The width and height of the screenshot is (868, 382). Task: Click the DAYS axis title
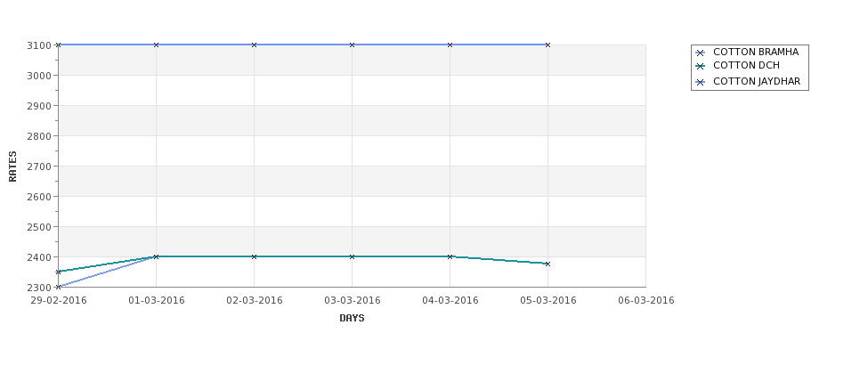tap(352, 319)
